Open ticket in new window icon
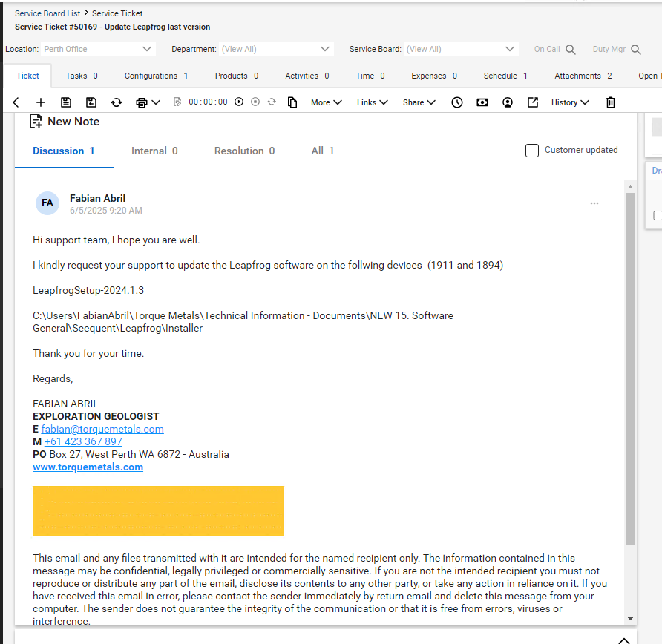The image size is (662, 644). coord(533,102)
